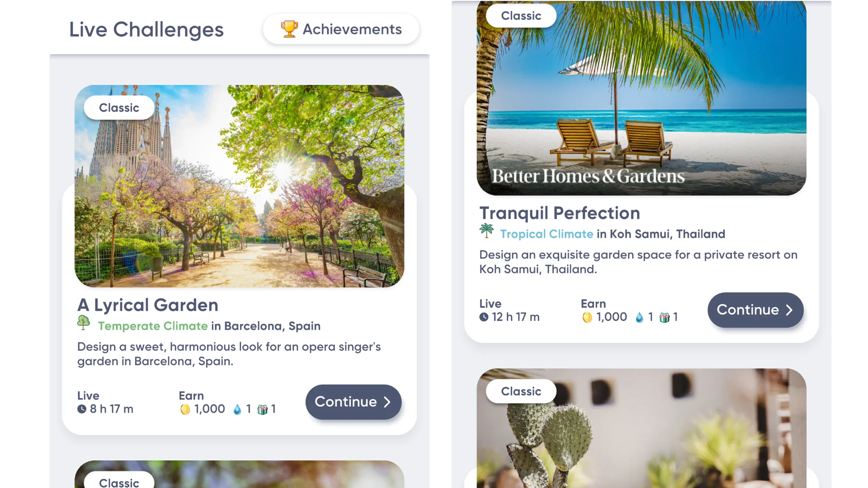868x488 pixels.
Task: Select the Barcelona garden challenge photo
Action: pyautogui.click(x=239, y=186)
